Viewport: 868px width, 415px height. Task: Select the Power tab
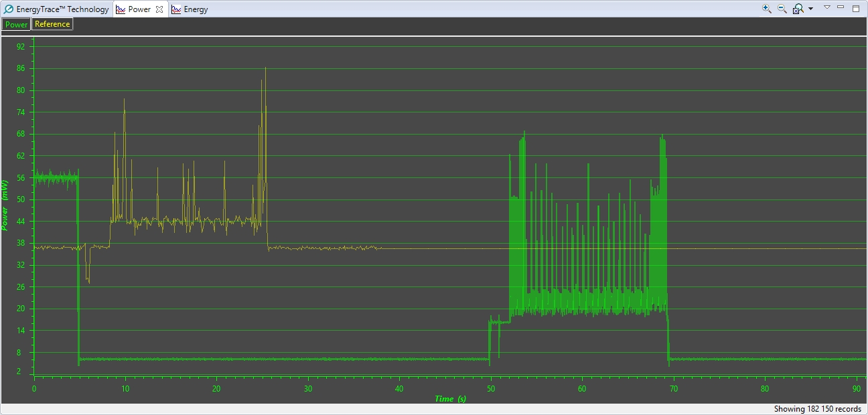[x=139, y=9]
